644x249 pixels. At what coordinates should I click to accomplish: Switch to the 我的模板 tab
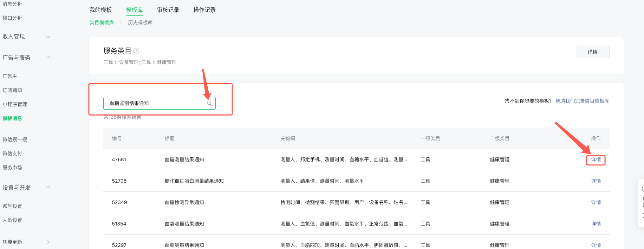(x=100, y=10)
